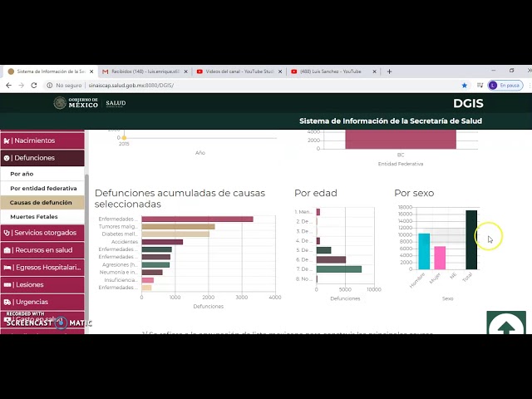Screen dimensions: 532x399
Task: Click the browser back arrow
Action: [x=9, y=86]
